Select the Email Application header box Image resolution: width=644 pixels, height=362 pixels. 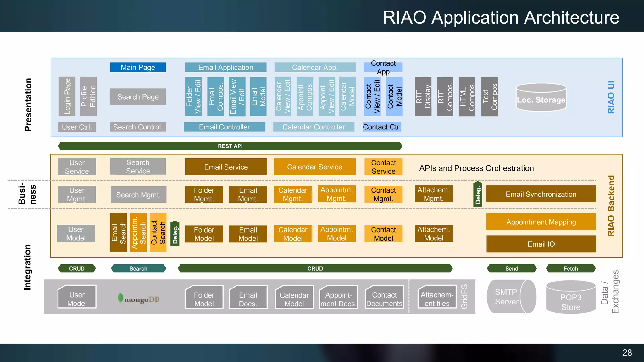225,67
